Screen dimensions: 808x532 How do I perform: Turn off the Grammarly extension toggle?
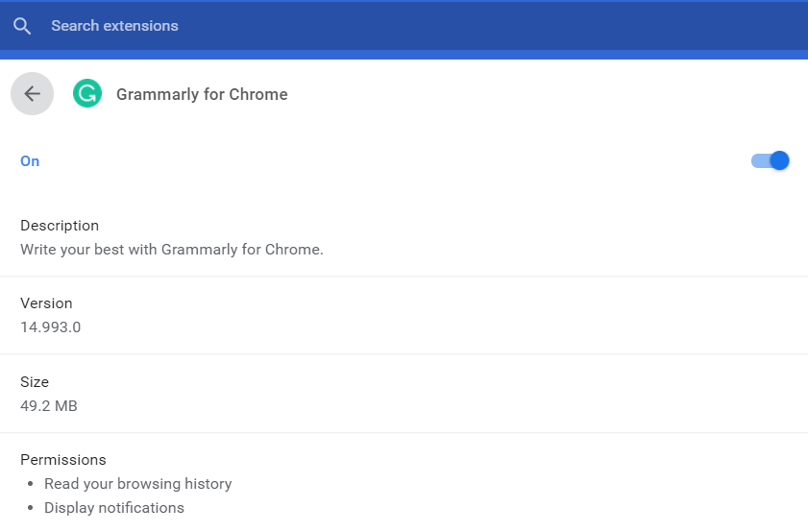(x=770, y=160)
